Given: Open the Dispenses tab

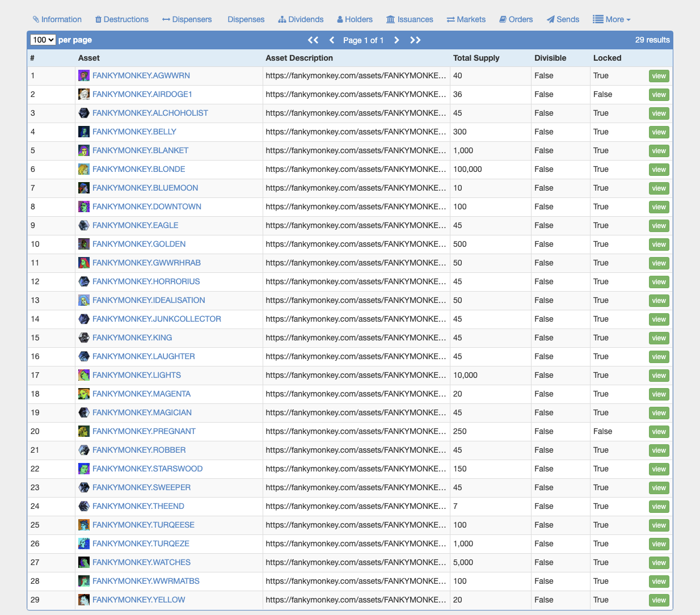Looking at the screenshot, I should tap(246, 19).
